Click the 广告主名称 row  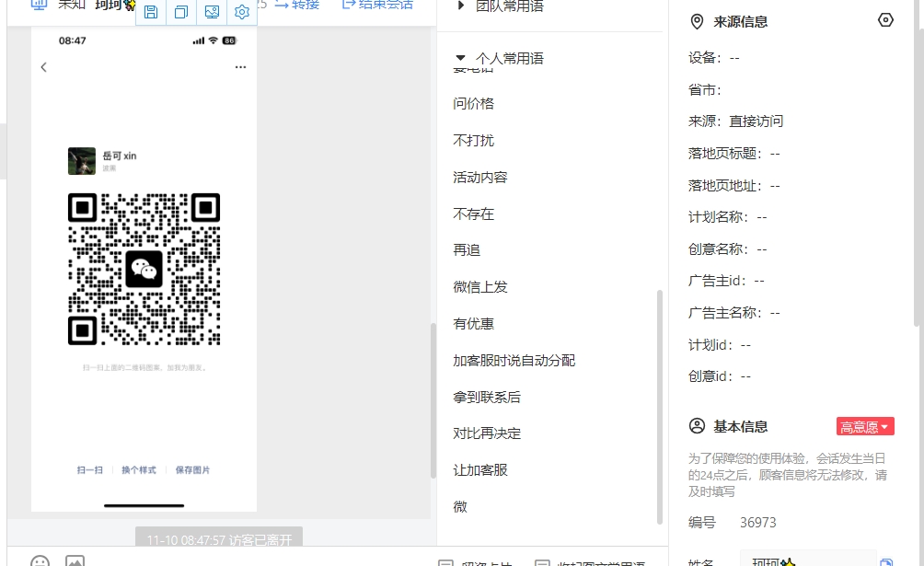734,313
